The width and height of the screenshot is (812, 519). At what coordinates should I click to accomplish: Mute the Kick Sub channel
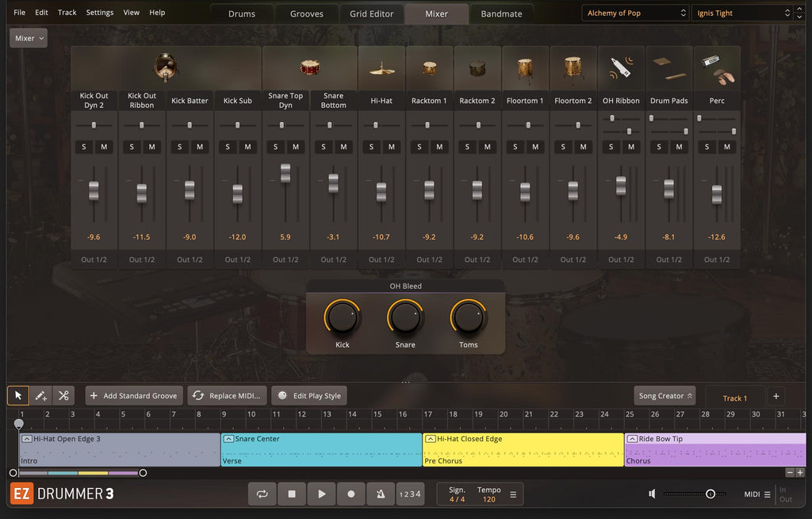[247, 147]
